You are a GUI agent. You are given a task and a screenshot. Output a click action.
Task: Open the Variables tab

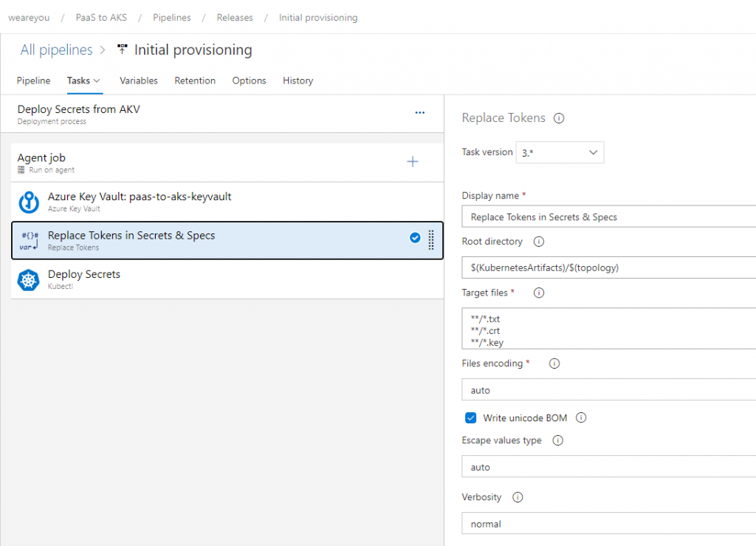pyautogui.click(x=139, y=81)
